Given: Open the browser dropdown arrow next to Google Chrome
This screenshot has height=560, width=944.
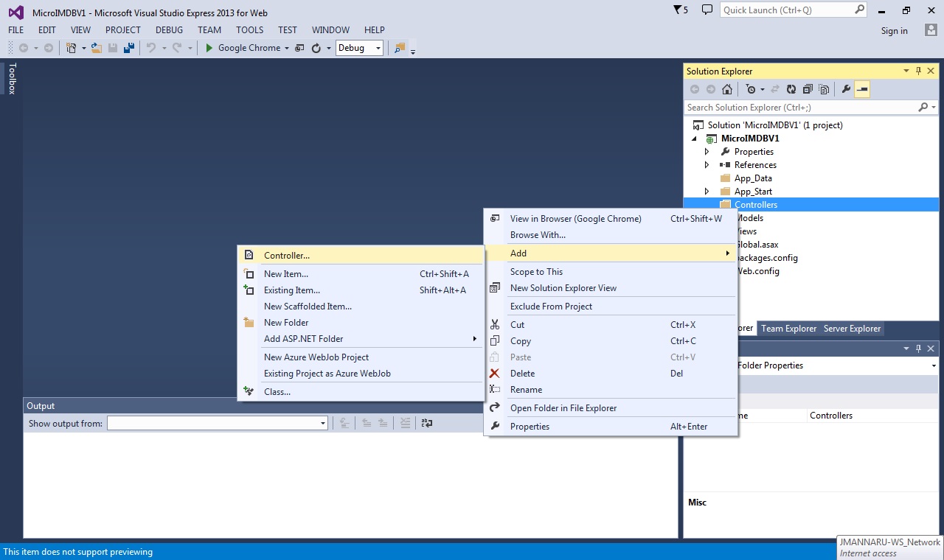Looking at the screenshot, I should [x=287, y=48].
